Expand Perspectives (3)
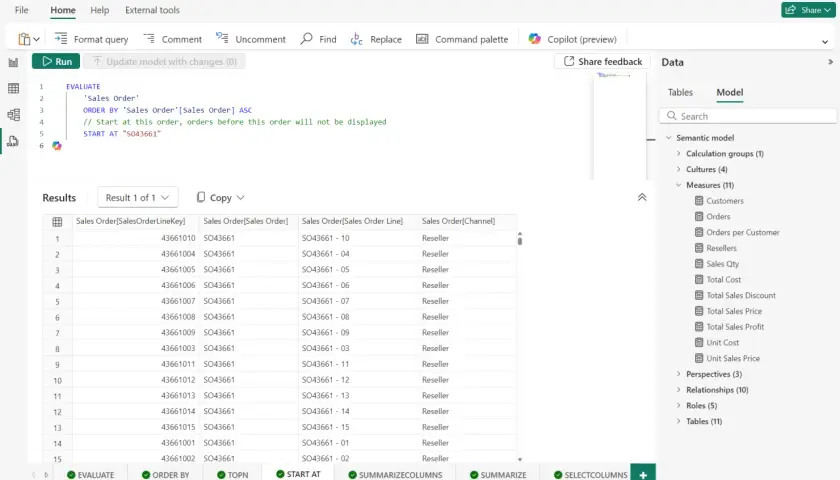 point(679,374)
